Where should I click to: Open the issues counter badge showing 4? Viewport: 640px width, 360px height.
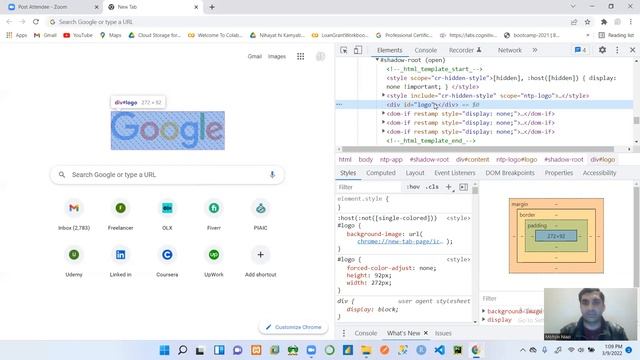pos(580,50)
